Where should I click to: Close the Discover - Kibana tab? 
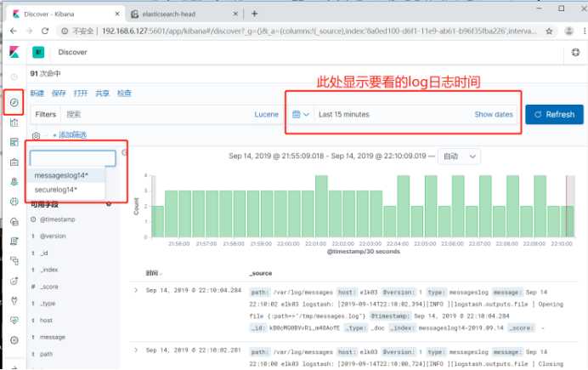[x=117, y=14]
